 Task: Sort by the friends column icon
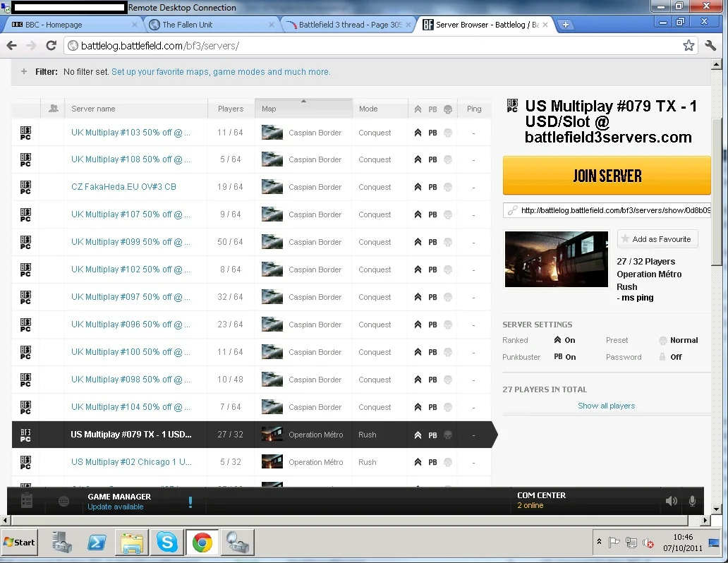pyautogui.click(x=54, y=108)
